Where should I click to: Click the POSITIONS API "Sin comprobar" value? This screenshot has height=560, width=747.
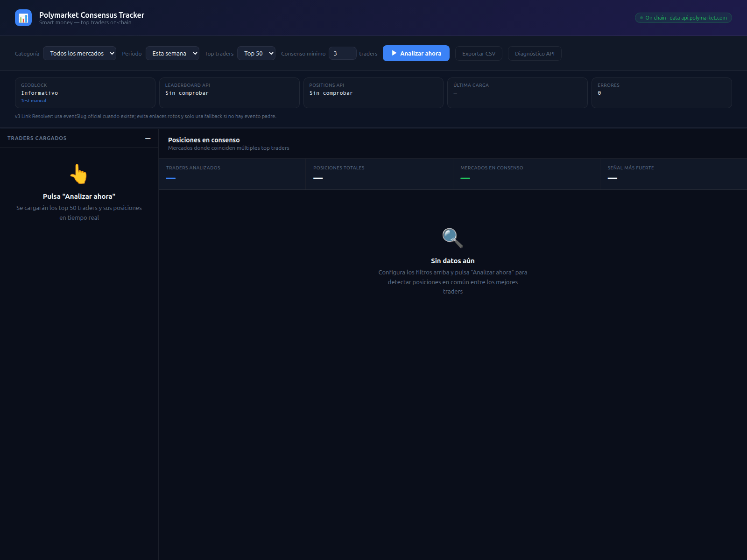(331, 93)
